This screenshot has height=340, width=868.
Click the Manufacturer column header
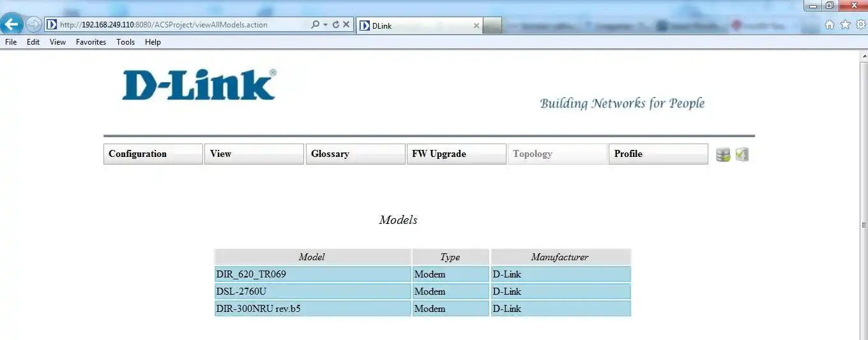(x=561, y=257)
